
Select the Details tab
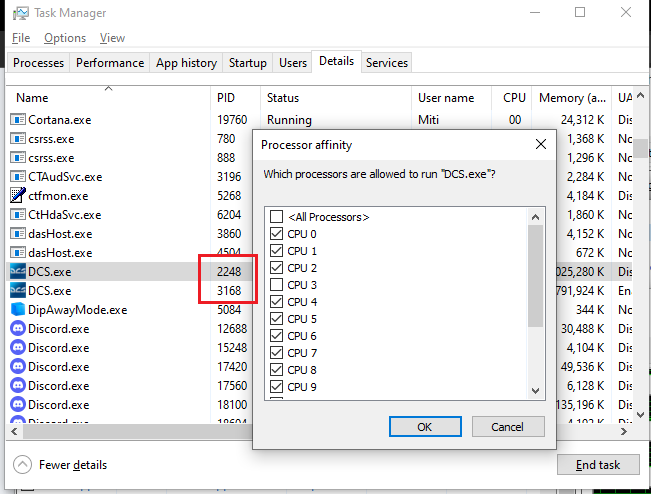(x=337, y=61)
